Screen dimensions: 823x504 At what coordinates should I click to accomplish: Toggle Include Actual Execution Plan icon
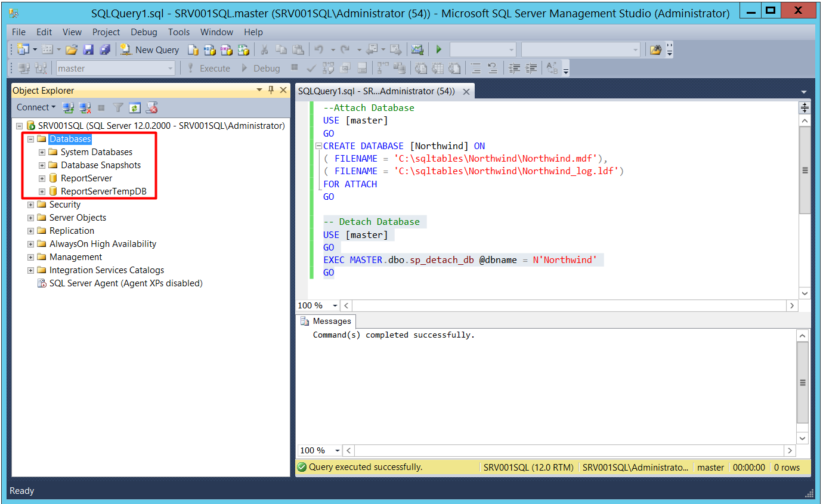[x=383, y=68]
